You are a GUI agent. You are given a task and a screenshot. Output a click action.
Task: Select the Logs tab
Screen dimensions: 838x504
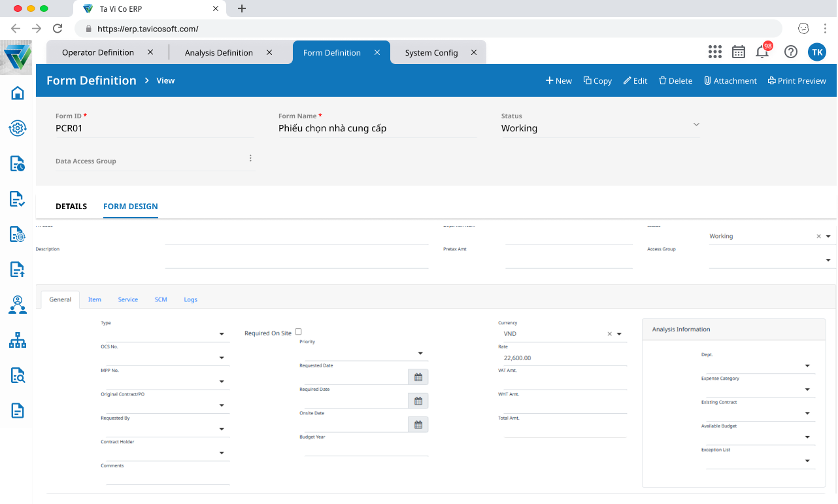[x=191, y=299]
